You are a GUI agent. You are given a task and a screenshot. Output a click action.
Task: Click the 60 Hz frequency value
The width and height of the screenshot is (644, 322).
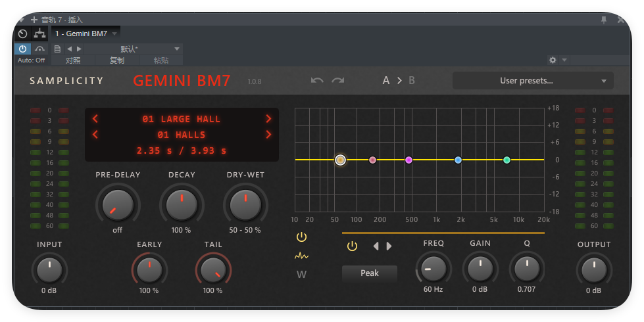click(x=433, y=289)
